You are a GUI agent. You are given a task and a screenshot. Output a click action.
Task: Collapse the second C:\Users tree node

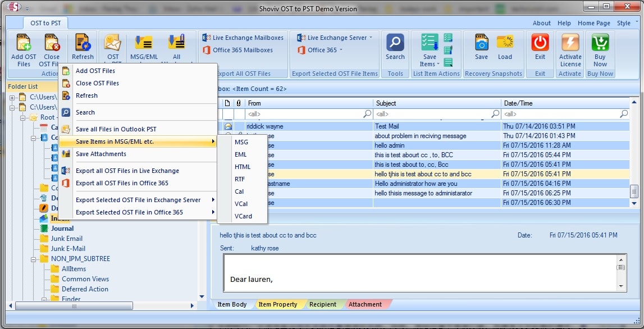[x=12, y=107]
